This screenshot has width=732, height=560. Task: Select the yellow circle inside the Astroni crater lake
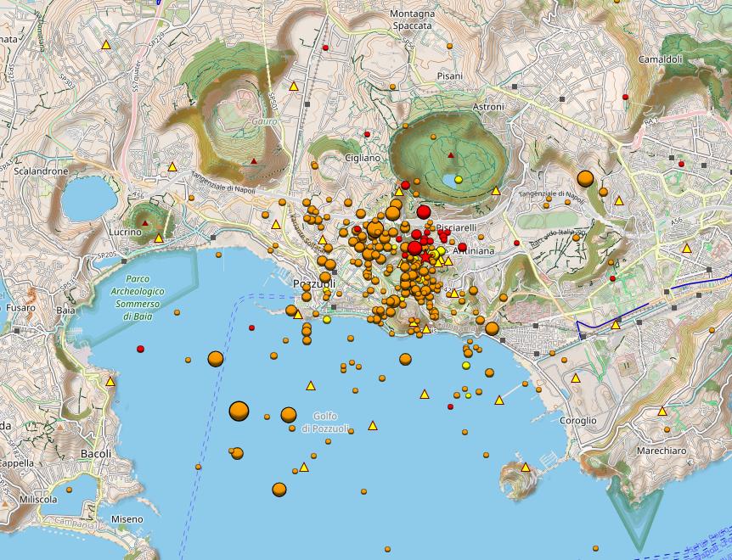pos(459,179)
